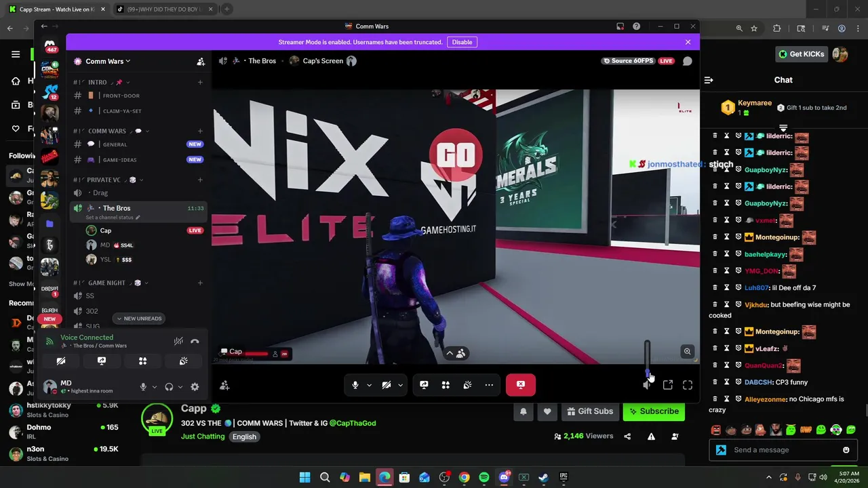The height and width of the screenshot is (488, 868).
Task: Mute microphone in the user panel
Action: tap(143, 387)
